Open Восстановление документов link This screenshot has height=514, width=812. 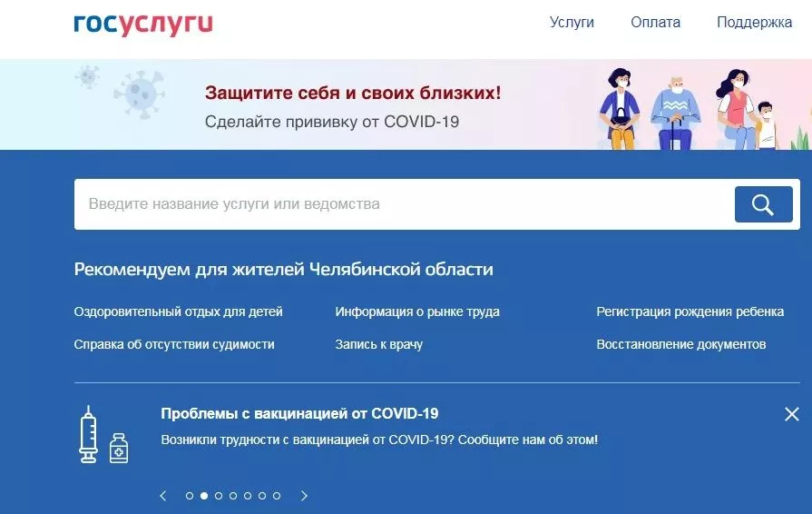click(680, 344)
